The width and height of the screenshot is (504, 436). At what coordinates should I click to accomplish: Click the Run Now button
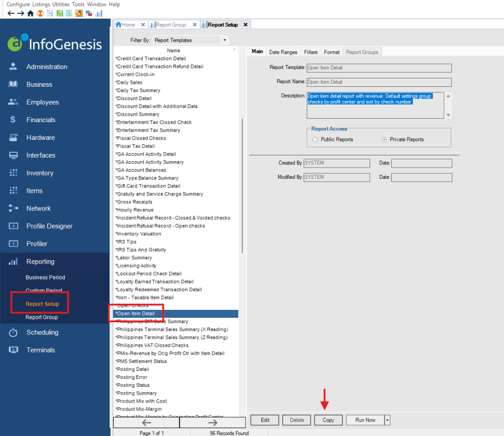coord(365,420)
